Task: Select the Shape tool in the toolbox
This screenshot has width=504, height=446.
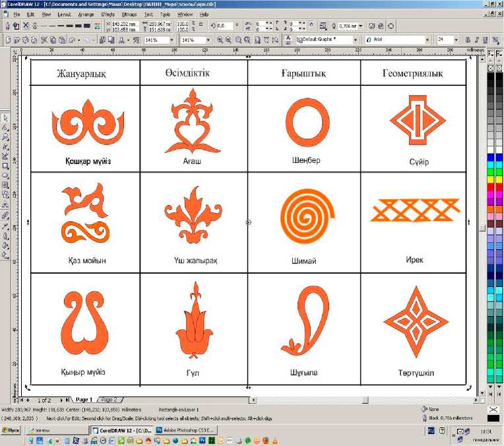Action: (x=5, y=127)
